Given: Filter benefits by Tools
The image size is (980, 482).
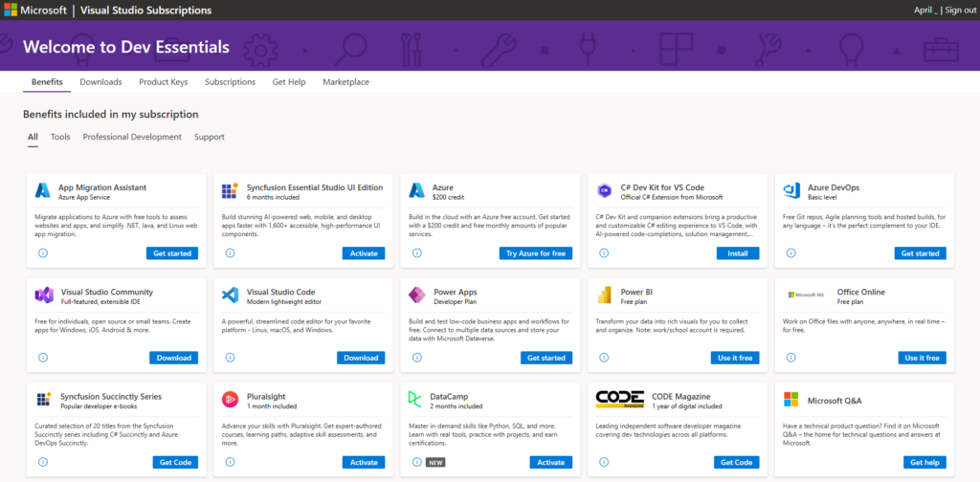Looking at the screenshot, I should (x=60, y=137).
